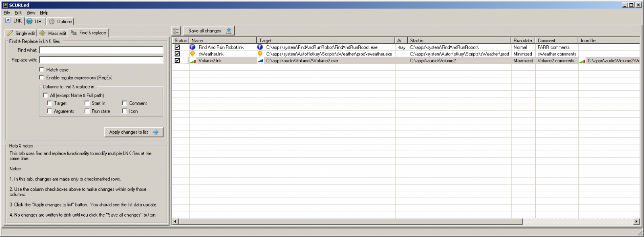Open the View menu
The image size is (644, 237).
(31, 13)
